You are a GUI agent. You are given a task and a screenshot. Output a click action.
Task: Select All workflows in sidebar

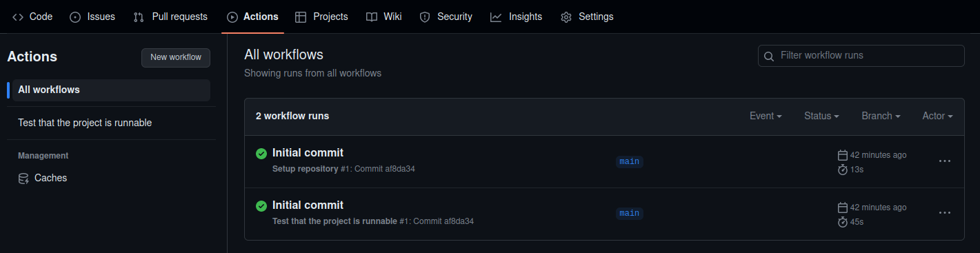[111, 90]
